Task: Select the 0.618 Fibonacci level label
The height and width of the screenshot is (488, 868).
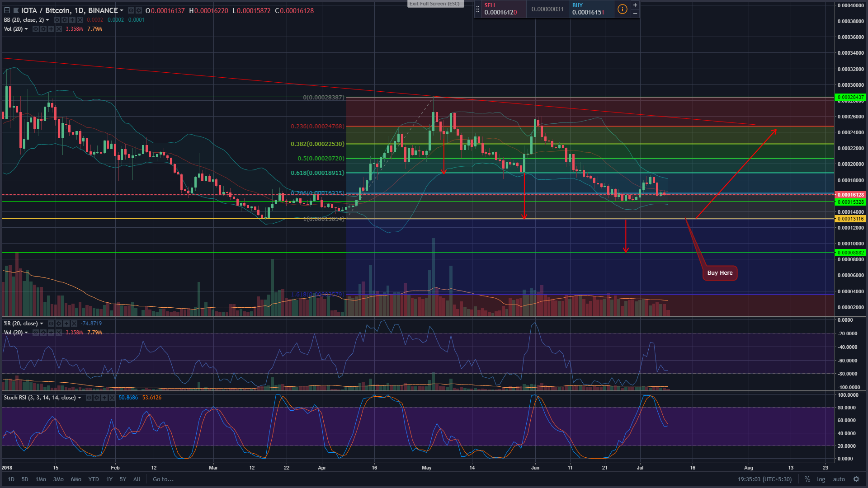Action: pos(317,173)
